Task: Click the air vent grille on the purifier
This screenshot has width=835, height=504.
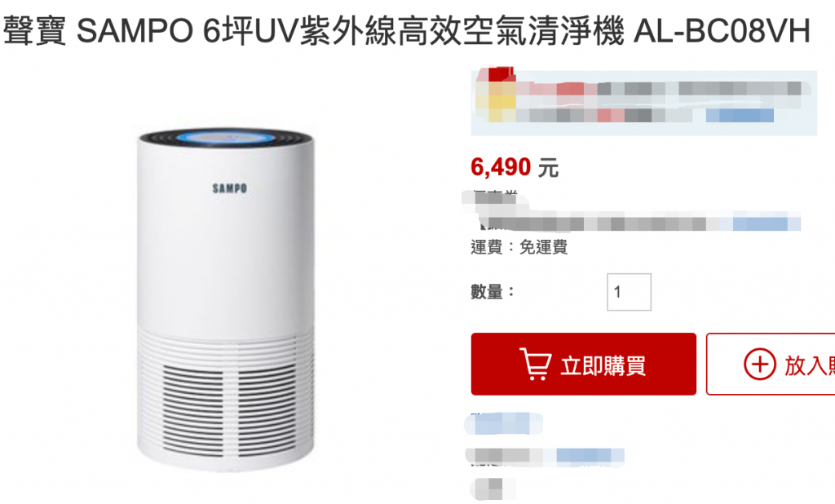Action: coord(228,409)
